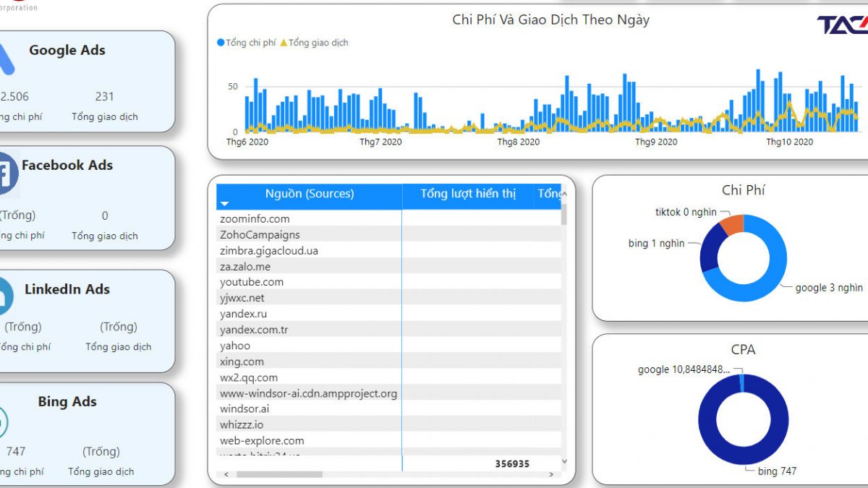Viewport: 868px width, 488px height.
Task: Click the 231 value in Google Ads card
Action: [x=105, y=96]
